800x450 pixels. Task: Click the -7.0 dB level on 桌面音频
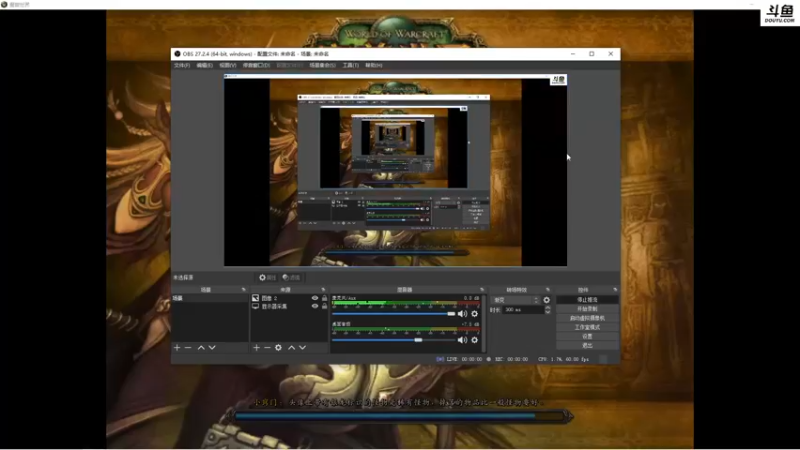coord(470,324)
